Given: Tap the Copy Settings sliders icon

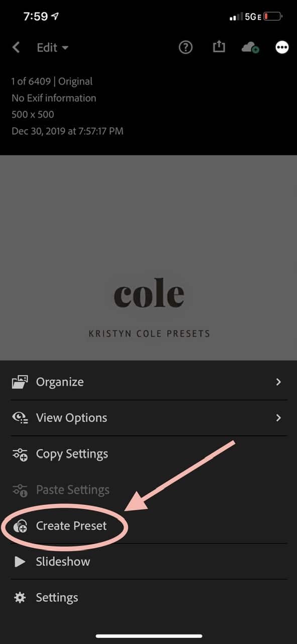Looking at the screenshot, I should [20, 454].
